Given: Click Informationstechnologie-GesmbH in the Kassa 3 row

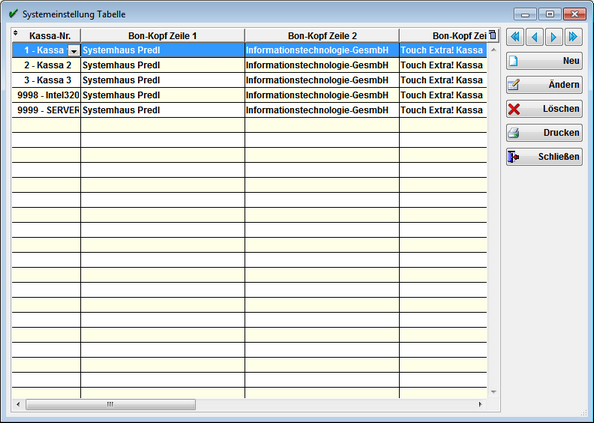Looking at the screenshot, I should [317, 80].
